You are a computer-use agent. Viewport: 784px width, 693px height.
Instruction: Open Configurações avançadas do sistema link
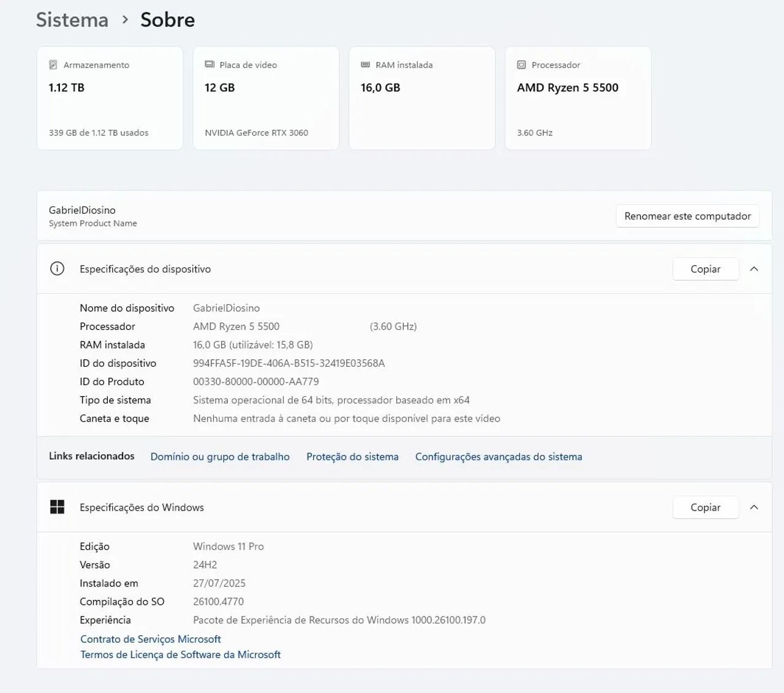[499, 457]
